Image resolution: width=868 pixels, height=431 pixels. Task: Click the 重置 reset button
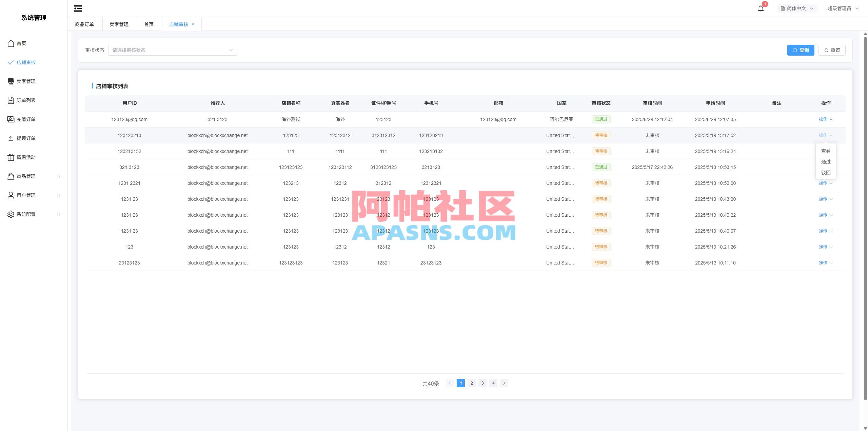tap(832, 50)
